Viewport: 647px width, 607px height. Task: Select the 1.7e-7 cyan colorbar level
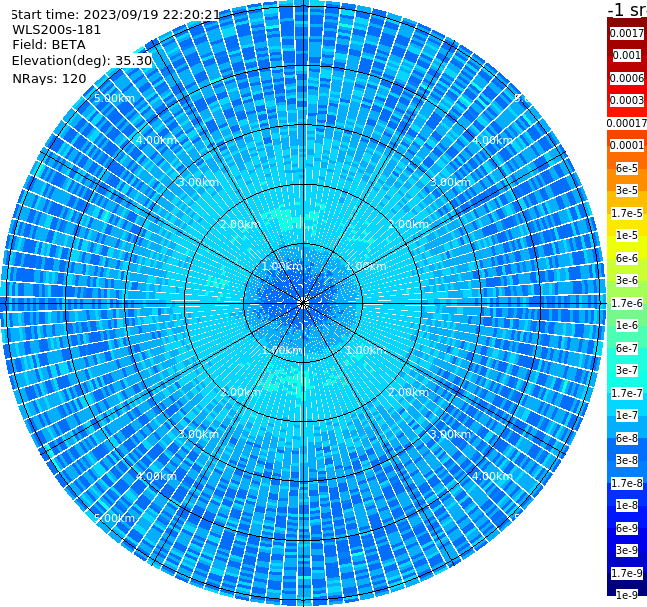[x=627, y=393]
